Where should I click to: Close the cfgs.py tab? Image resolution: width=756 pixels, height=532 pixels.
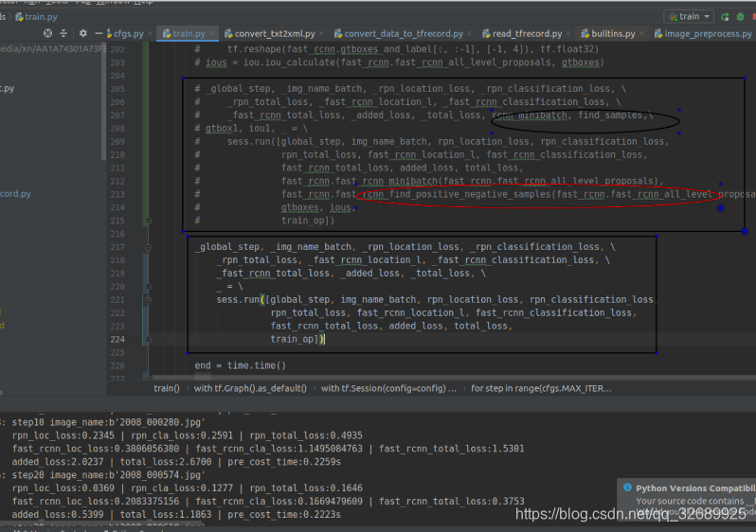point(150,34)
